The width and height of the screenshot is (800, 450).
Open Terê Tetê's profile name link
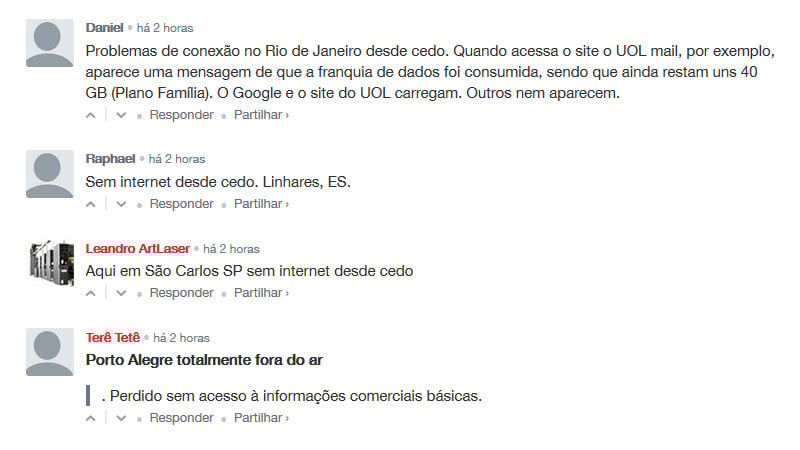click(113, 337)
